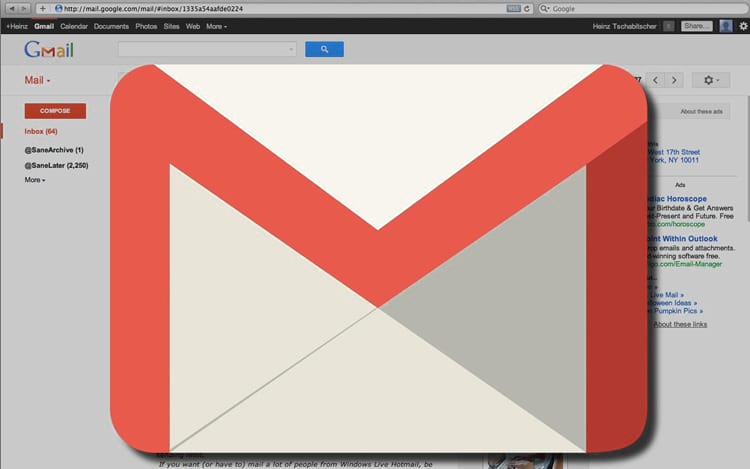The image size is (750, 469).
Task: Expand More in the Google top bar
Action: click(x=216, y=26)
